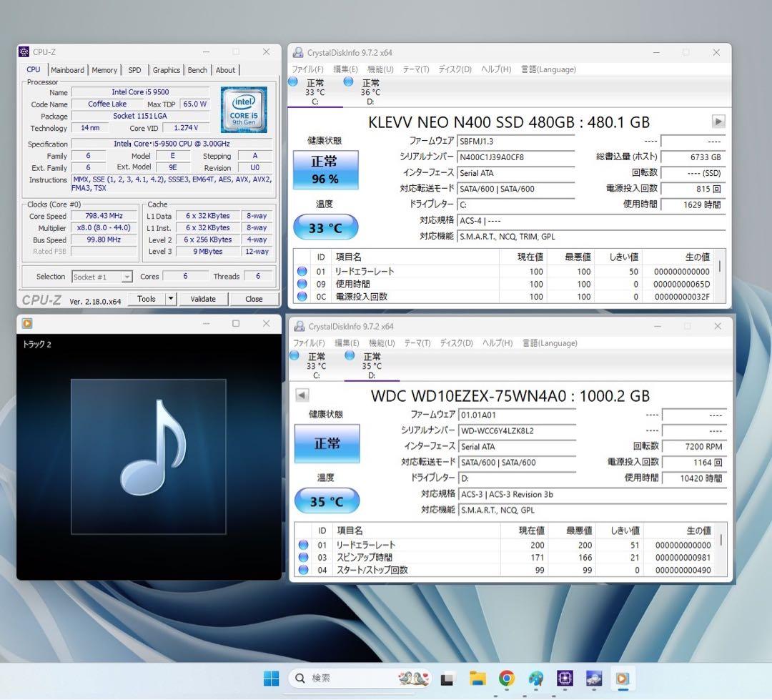772x700 pixels.
Task: Select drive C: status in lower CrystalDiskInfo
Action: click(x=317, y=365)
